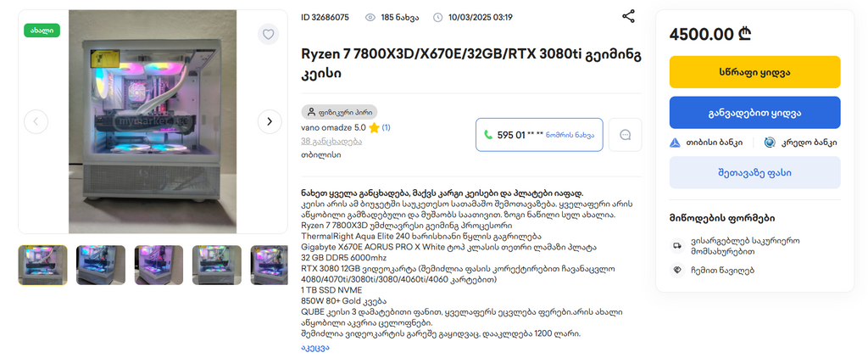Add listing to favorites with heart icon
Viewport: 868px width, 358px height.
(268, 35)
